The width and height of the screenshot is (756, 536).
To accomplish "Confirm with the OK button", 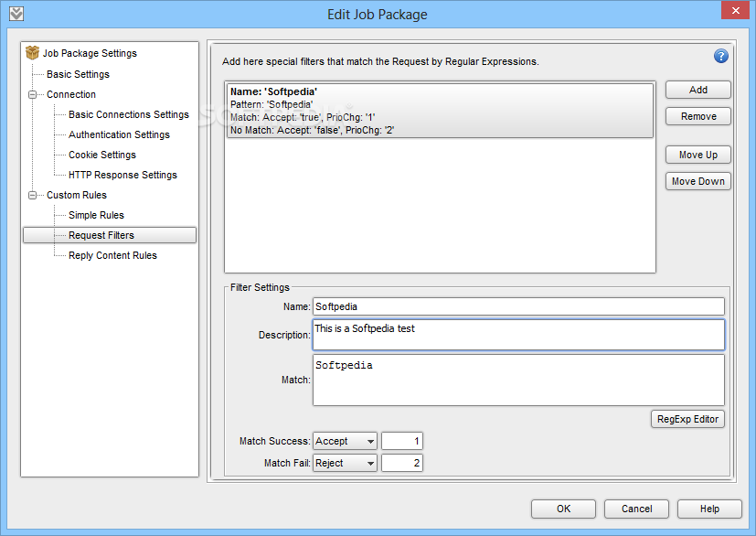I will (564, 509).
